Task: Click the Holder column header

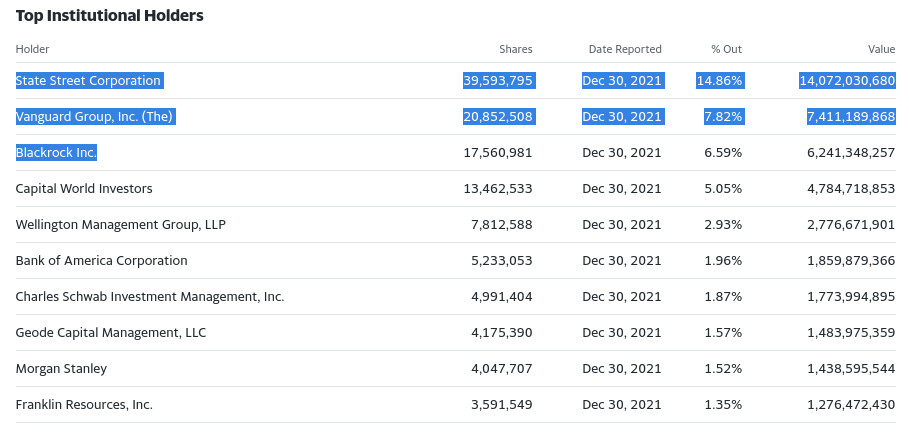Action: click(33, 49)
